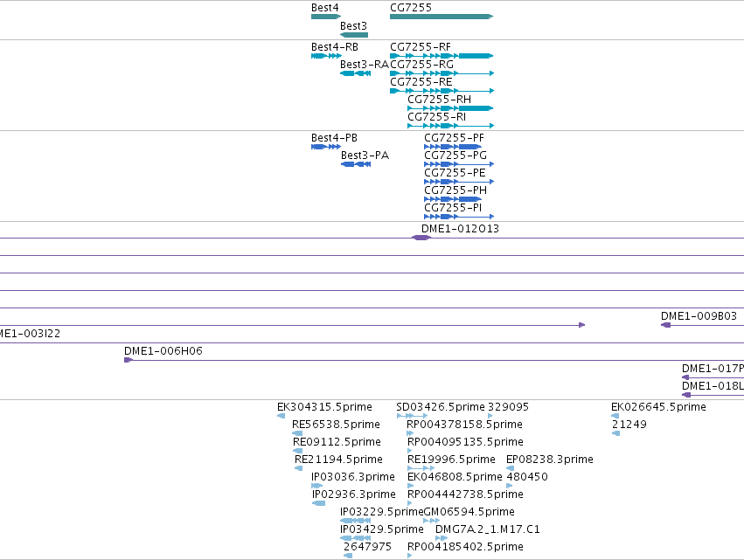Select the Best4 gene feature
This screenshot has width=744, height=560.
[x=326, y=17]
